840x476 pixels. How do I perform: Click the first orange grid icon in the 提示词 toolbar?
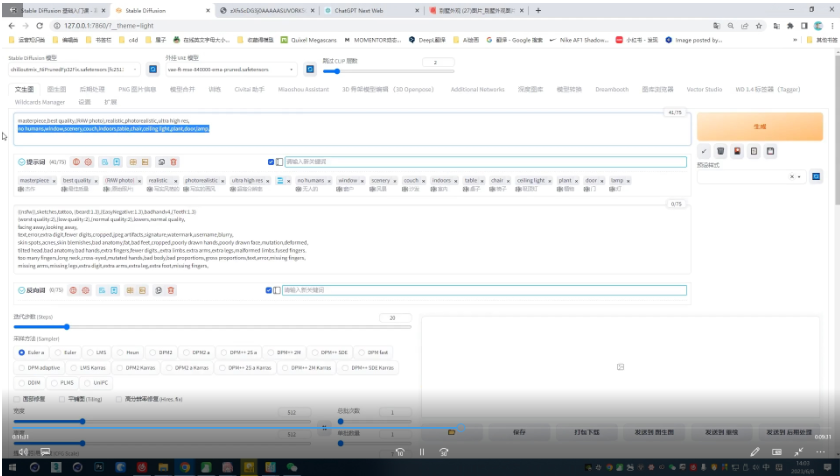pyautogui.click(x=133, y=162)
